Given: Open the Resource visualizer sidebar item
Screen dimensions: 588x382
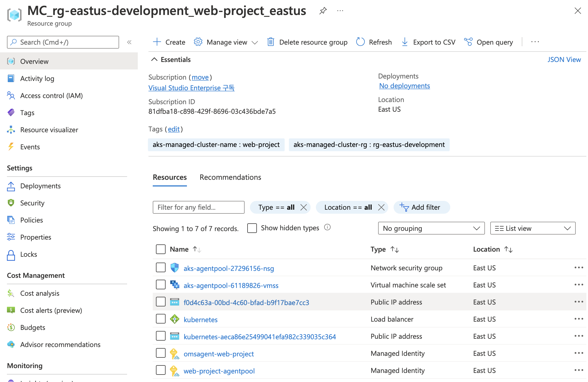Looking at the screenshot, I should 49,130.
